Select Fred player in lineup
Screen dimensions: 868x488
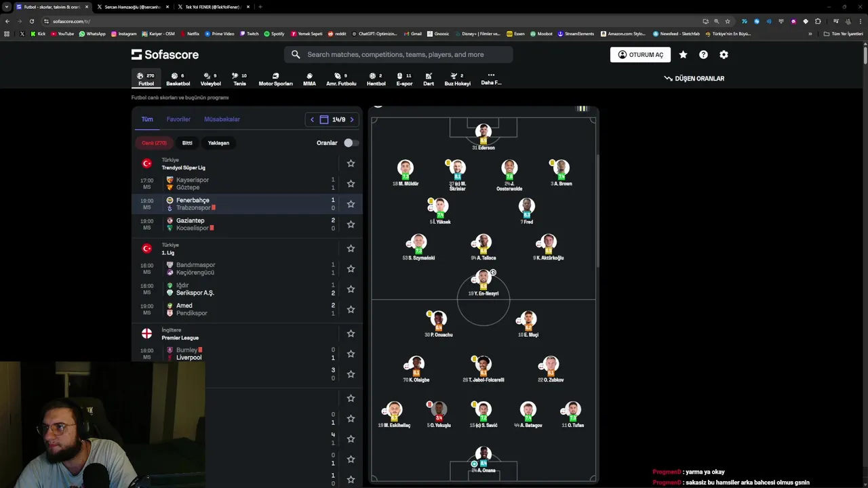pyautogui.click(x=527, y=211)
